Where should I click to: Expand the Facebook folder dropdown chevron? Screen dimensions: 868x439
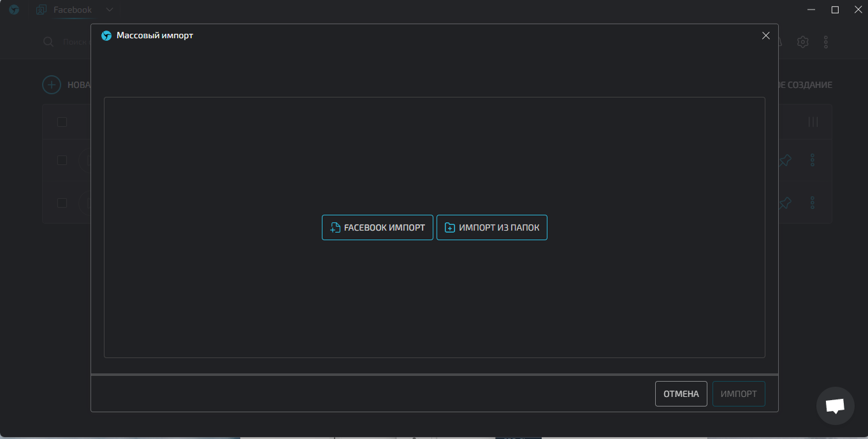pyautogui.click(x=109, y=10)
